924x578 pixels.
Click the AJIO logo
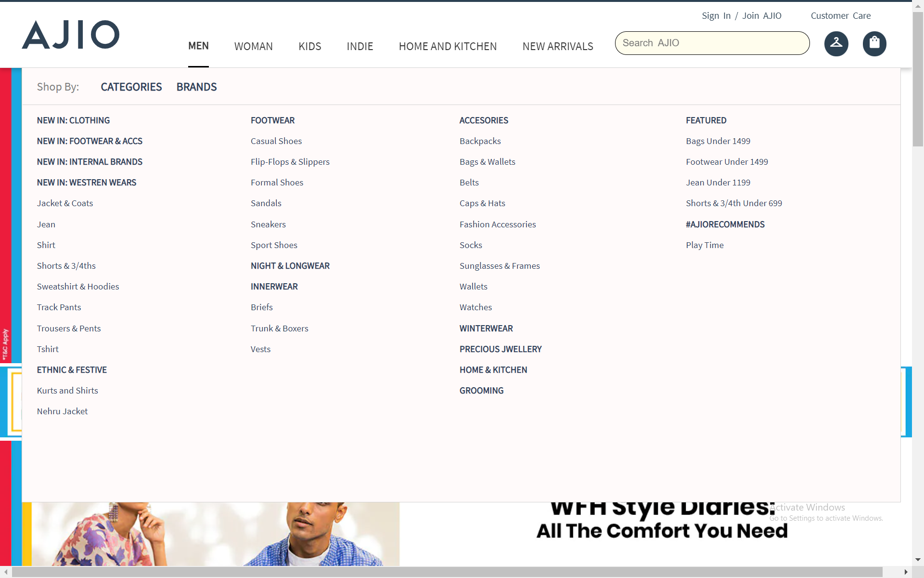(x=70, y=34)
